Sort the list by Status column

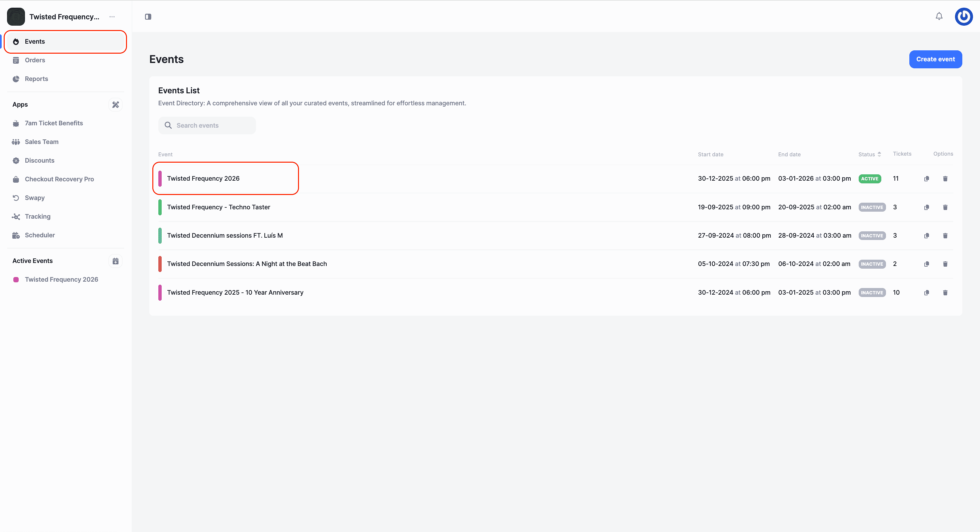coord(870,154)
